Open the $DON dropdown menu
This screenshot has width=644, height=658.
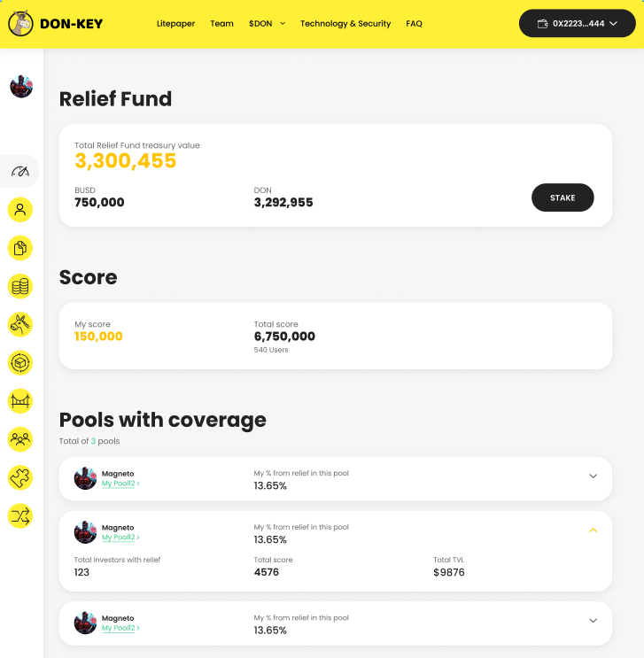point(267,24)
